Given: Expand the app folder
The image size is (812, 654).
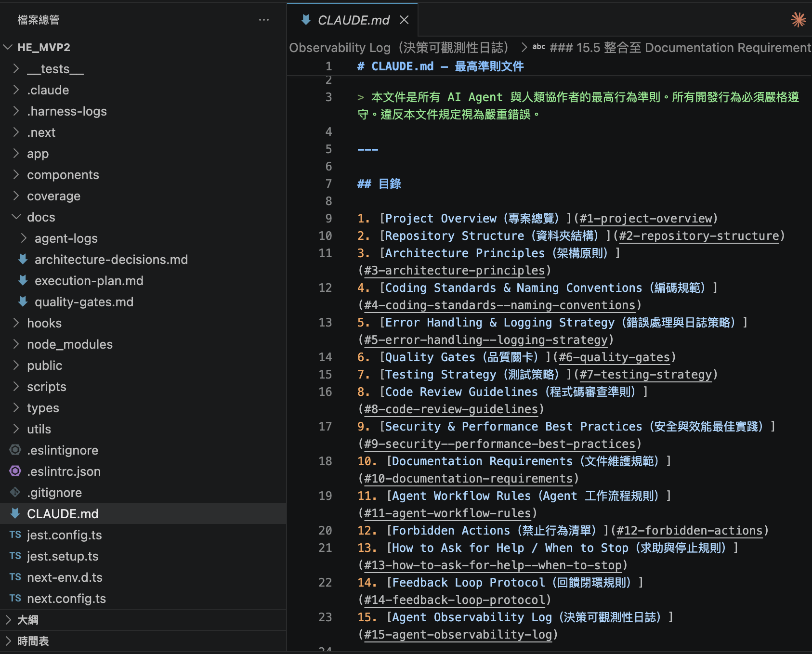Looking at the screenshot, I should click(16, 153).
